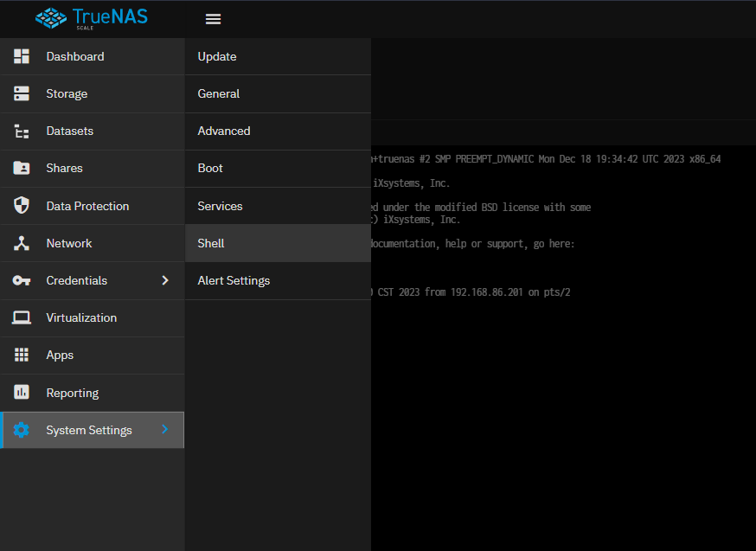Open the Services page

220,206
